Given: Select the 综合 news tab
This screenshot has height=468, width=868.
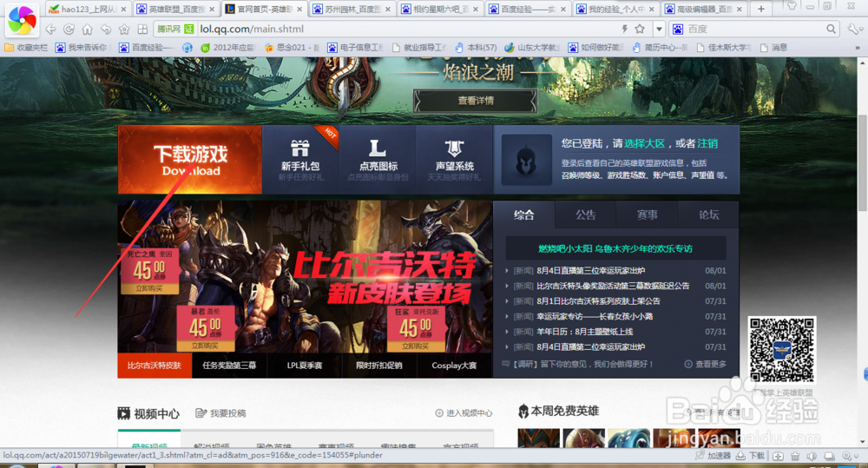Looking at the screenshot, I should pos(523,214).
